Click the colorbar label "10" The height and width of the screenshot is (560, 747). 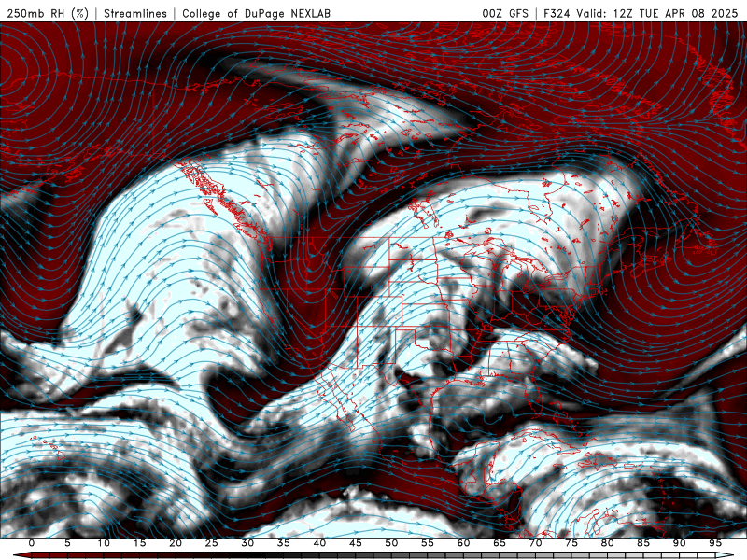tap(104, 543)
